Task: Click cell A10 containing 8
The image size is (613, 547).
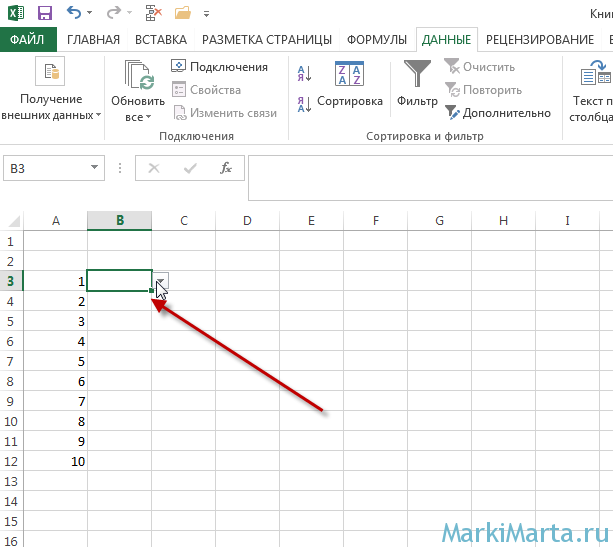Action: (56, 421)
